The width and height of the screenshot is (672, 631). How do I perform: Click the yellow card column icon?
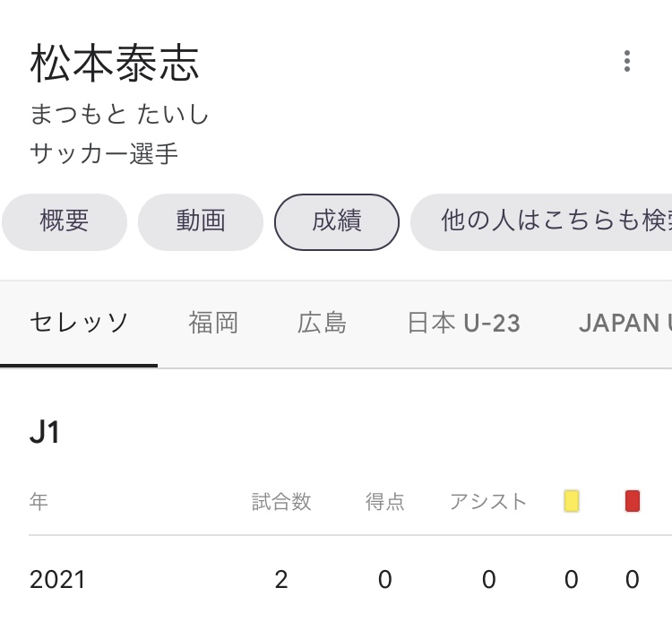[572, 501]
